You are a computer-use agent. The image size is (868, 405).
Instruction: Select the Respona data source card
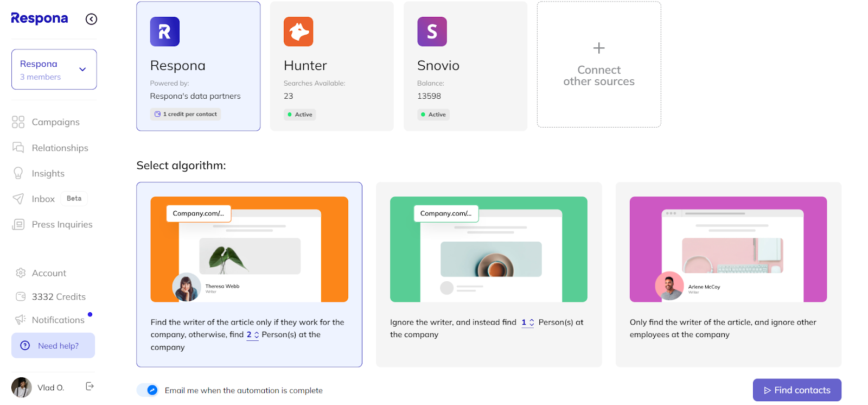click(199, 66)
